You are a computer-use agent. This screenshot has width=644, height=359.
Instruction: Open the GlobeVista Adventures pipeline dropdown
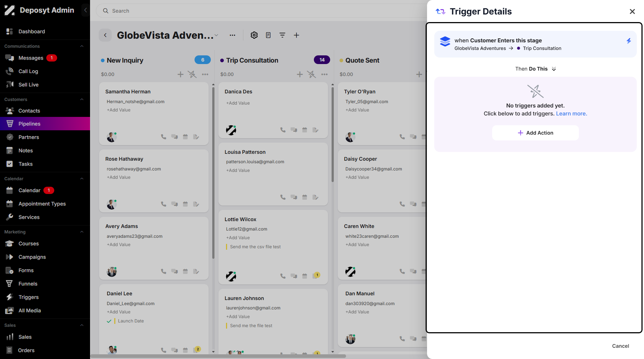(216, 35)
